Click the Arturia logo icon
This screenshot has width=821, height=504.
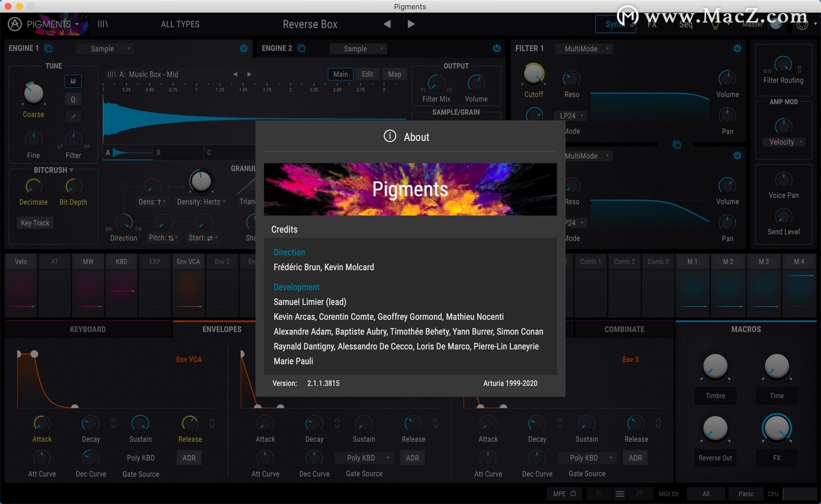(x=15, y=24)
